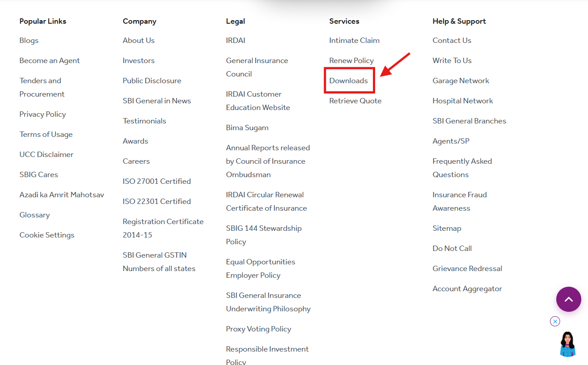Open IRDAI Circular Renewal Certificate link
588x365 pixels.
(267, 201)
